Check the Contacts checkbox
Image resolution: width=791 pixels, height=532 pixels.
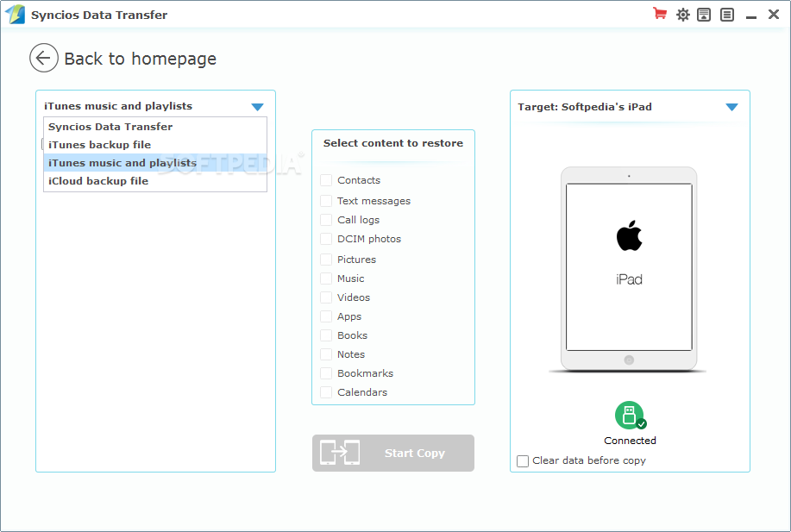pos(326,180)
